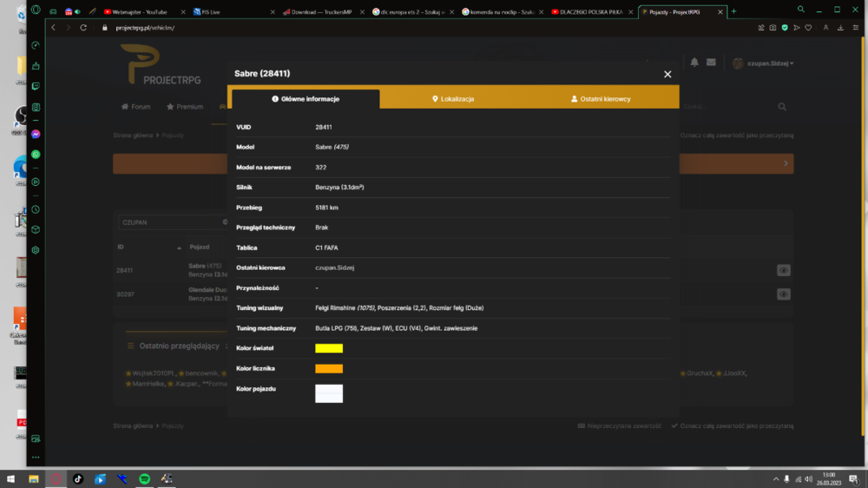The width and height of the screenshot is (868, 488).
Task: Toggle eye icon for Glendale vehicle 30297
Action: click(783, 294)
